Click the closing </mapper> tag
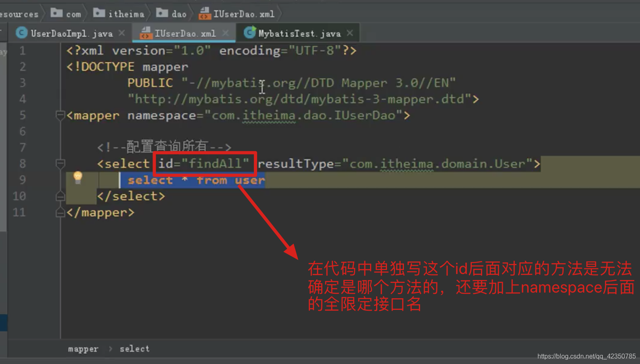This screenshot has height=364, width=640. (x=100, y=213)
